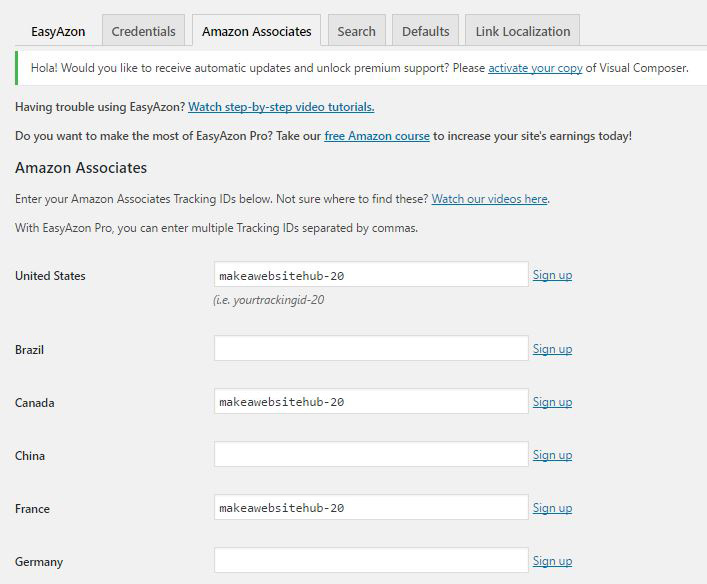Click the empty Brazil tracking ID field
707x584 pixels.
pyautogui.click(x=371, y=348)
